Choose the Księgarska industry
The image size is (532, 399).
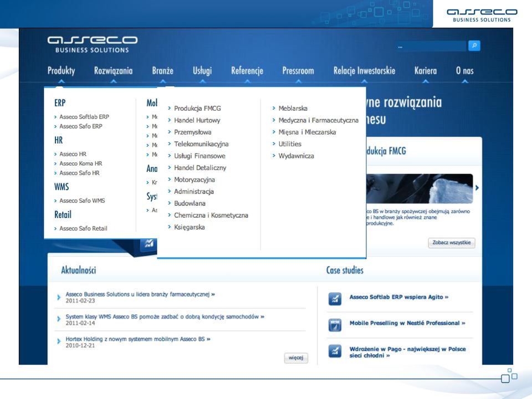pyautogui.click(x=190, y=227)
